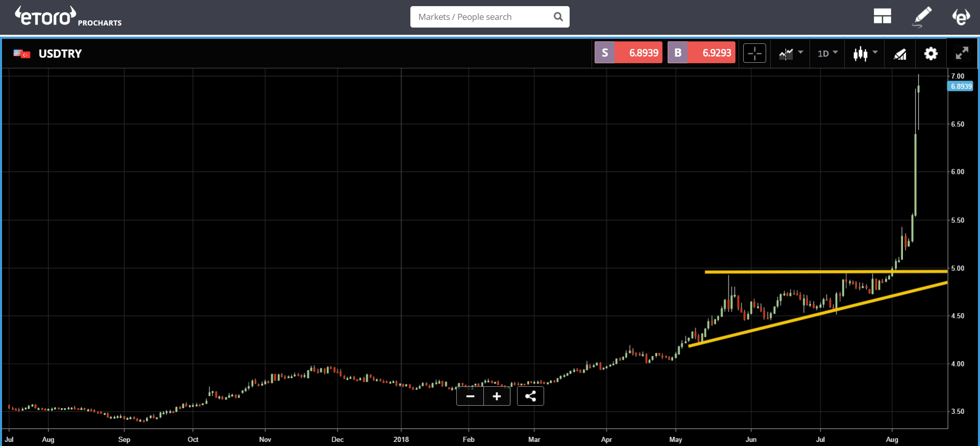Select the USDTRY instrument name
Image resolution: width=980 pixels, height=446 pixels.
click(60, 54)
